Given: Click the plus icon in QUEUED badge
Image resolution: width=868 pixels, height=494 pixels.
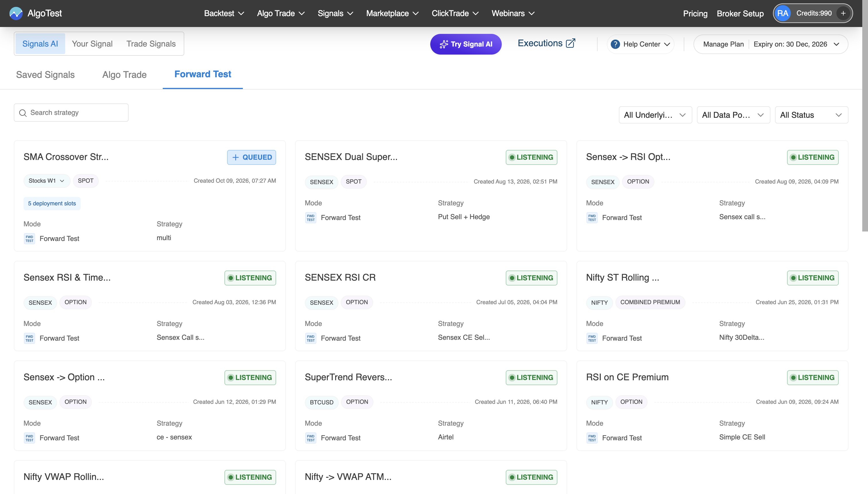Looking at the screenshot, I should coord(235,157).
